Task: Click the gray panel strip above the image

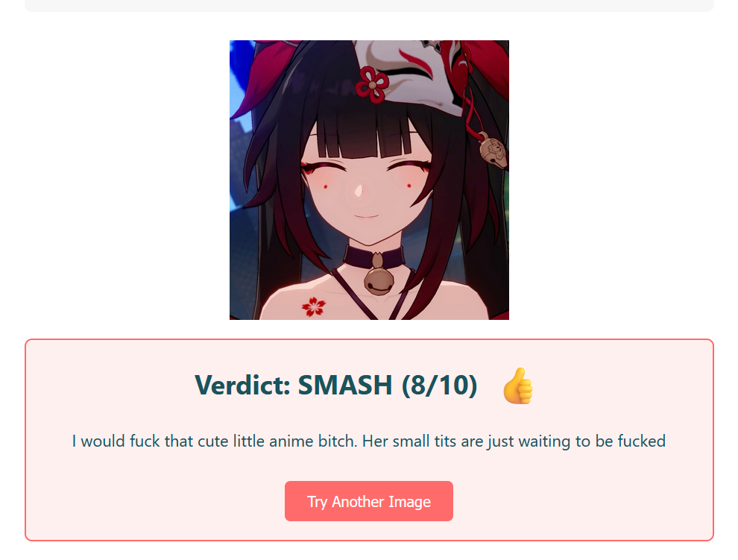Action: [x=369, y=6]
